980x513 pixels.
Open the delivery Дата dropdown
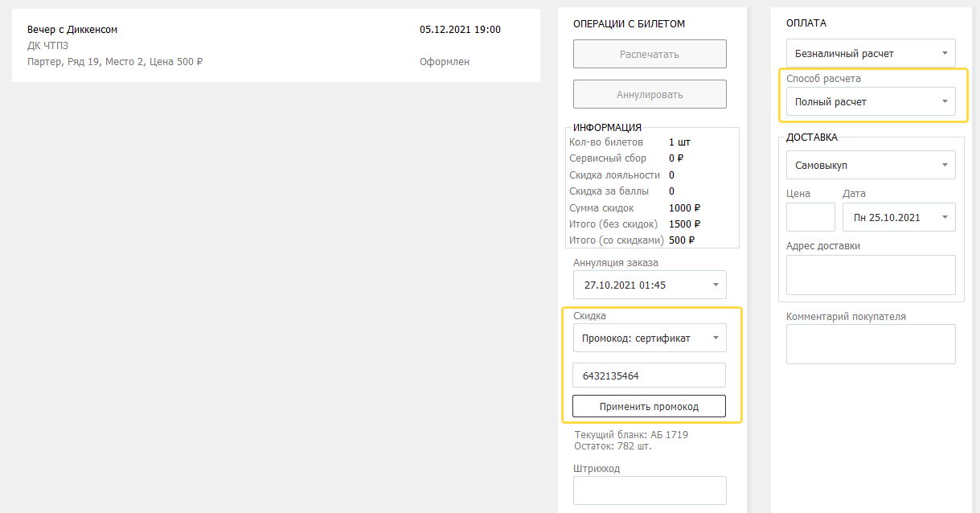[x=898, y=217]
